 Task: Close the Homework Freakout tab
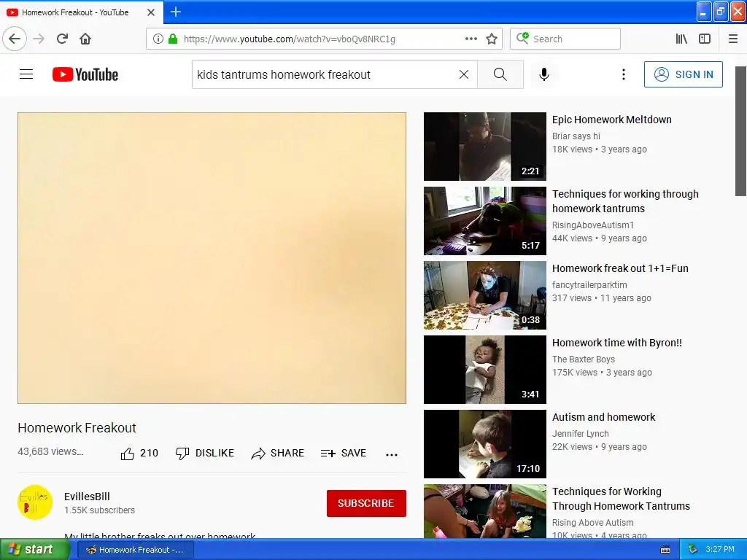click(x=151, y=12)
